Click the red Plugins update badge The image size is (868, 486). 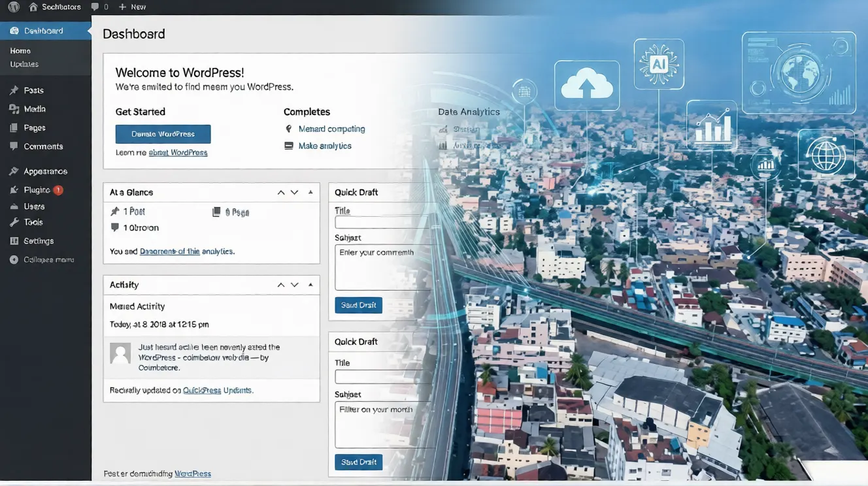(x=58, y=190)
